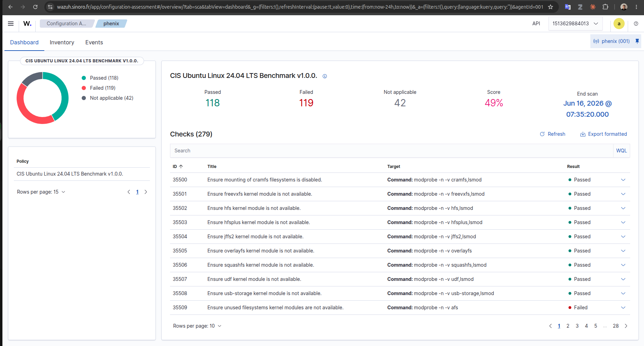Click 'Ensure overlayfs kernel module is not available.'
The width and height of the screenshot is (644, 346).
click(x=261, y=251)
